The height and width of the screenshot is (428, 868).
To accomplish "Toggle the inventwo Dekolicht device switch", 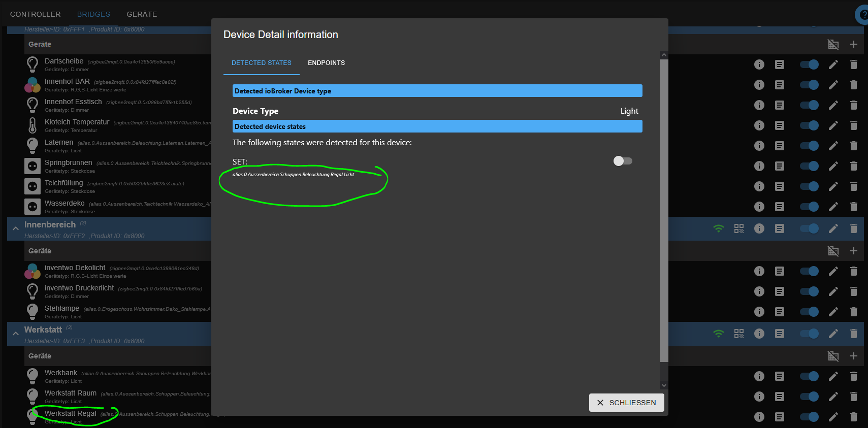I will [809, 271].
